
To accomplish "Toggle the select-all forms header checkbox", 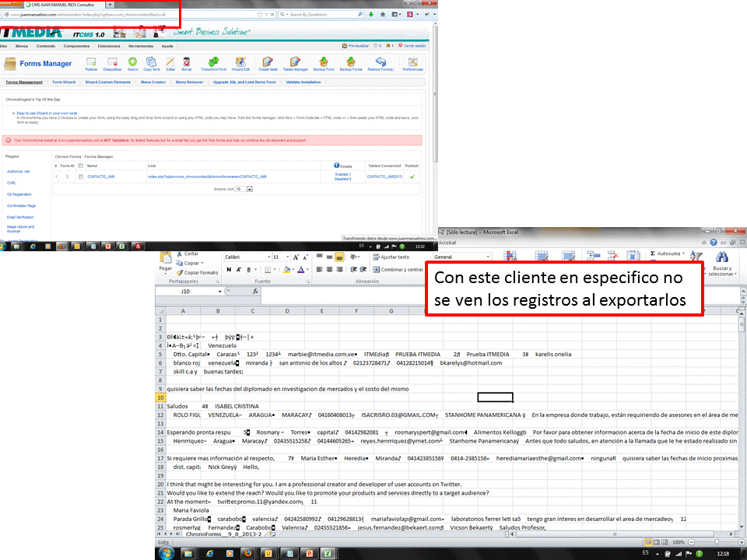I will [x=80, y=166].
